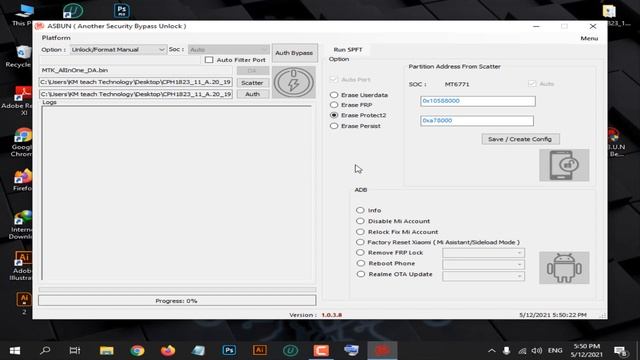Open the Soc dropdown
The width and height of the screenshot is (640, 360).
pos(229,49)
